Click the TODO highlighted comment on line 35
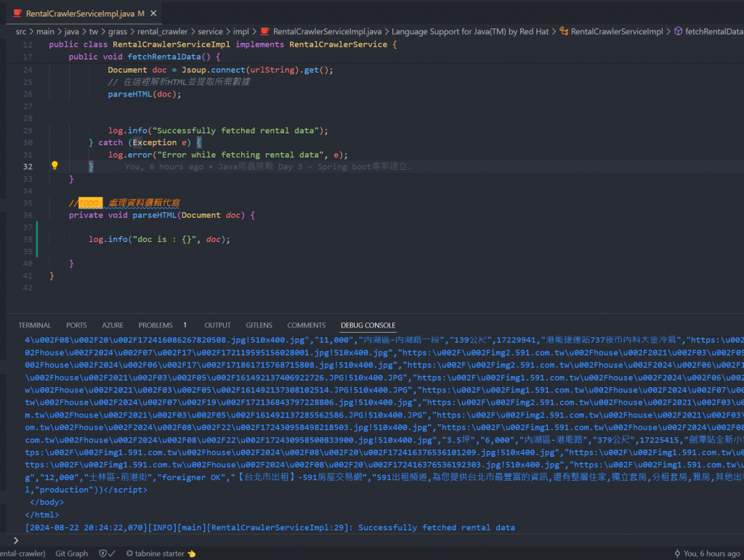 (x=91, y=203)
